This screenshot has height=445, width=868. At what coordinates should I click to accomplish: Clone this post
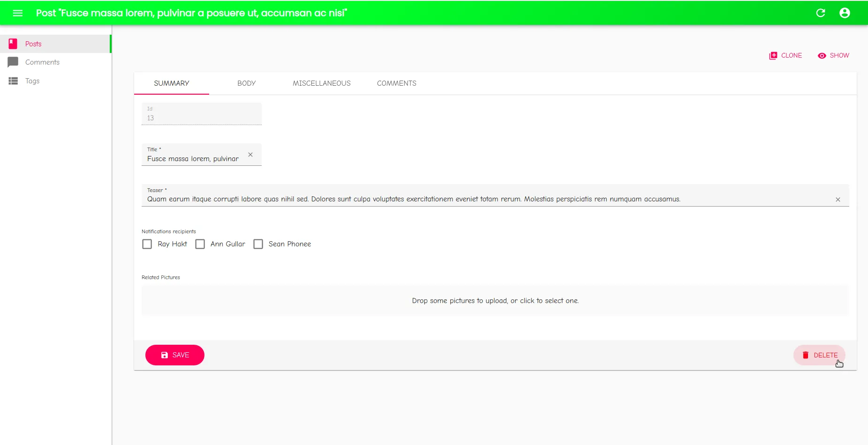coord(785,55)
